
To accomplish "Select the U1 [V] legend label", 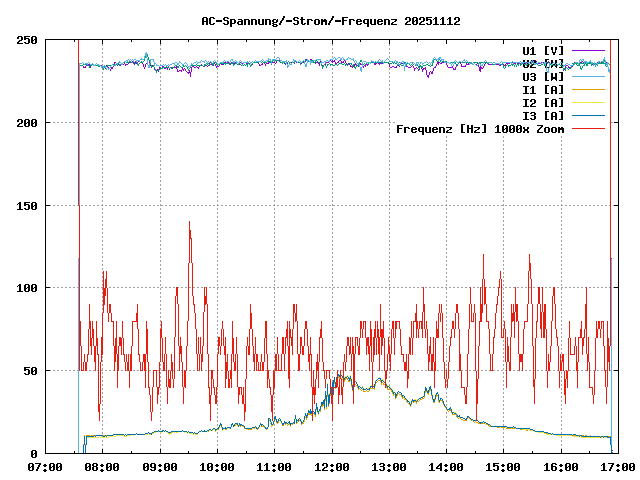I will click(543, 50).
